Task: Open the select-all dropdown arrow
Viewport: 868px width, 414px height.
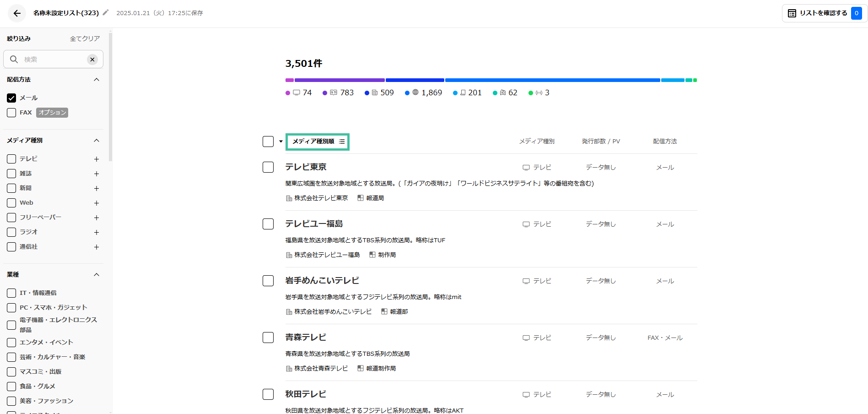Action: click(281, 142)
